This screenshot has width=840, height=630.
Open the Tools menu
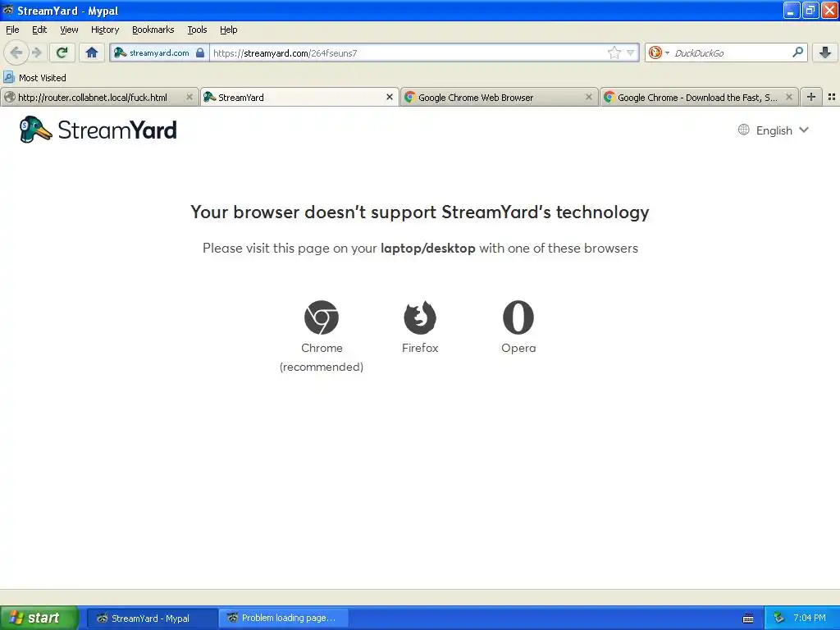197,30
